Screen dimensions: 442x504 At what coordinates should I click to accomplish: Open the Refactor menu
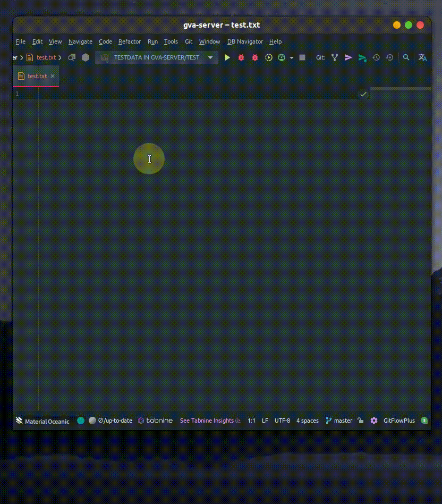(x=130, y=41)
